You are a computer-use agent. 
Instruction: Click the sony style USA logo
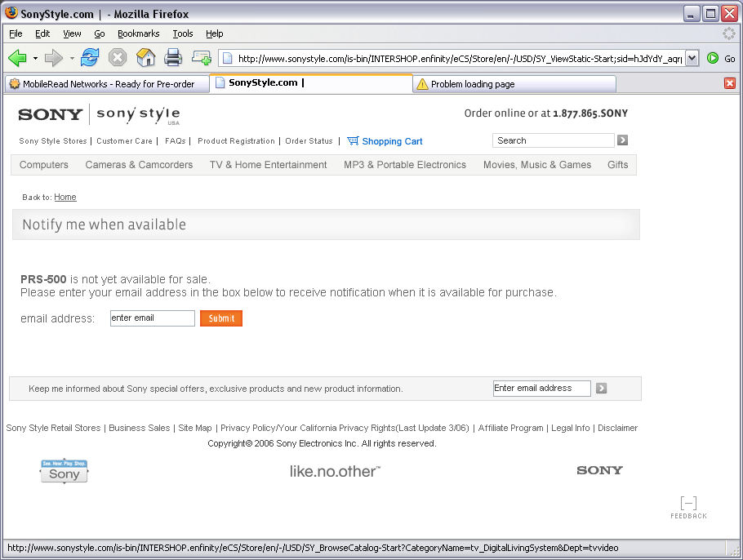coord(138,116)
